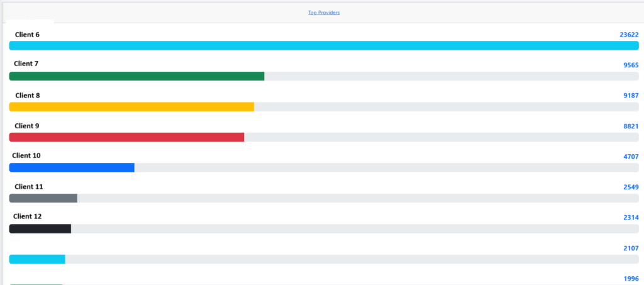The width and height of the screenshot is (644, 285).
Task: Click the 9187 count value
Action: pyautogui.click(x=631, y=96)
